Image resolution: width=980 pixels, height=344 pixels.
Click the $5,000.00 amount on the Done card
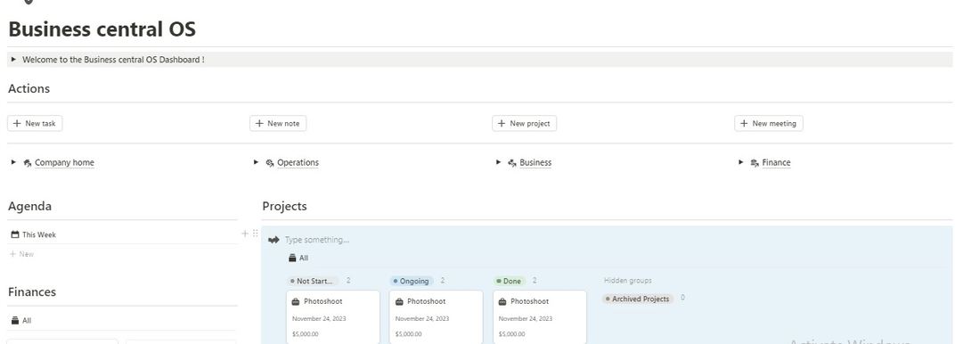pyautogui.click(x=512, y=334)
